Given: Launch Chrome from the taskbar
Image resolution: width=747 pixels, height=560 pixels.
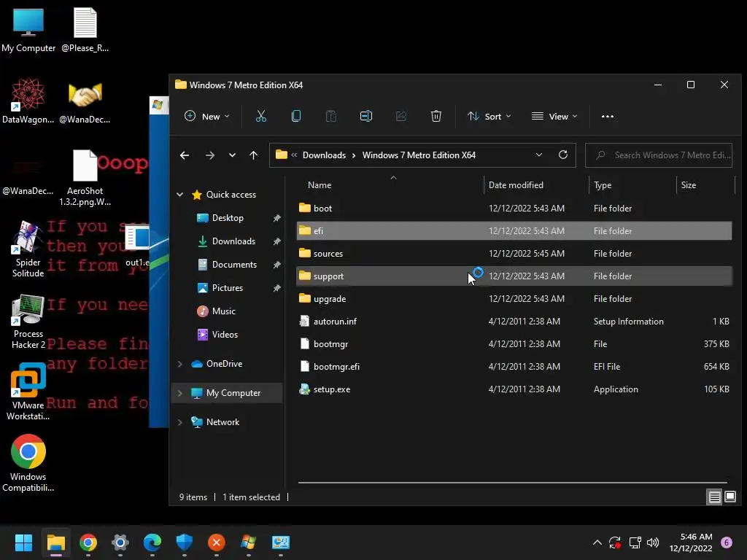Looking at the screenshot, I should tap(88, 542).
